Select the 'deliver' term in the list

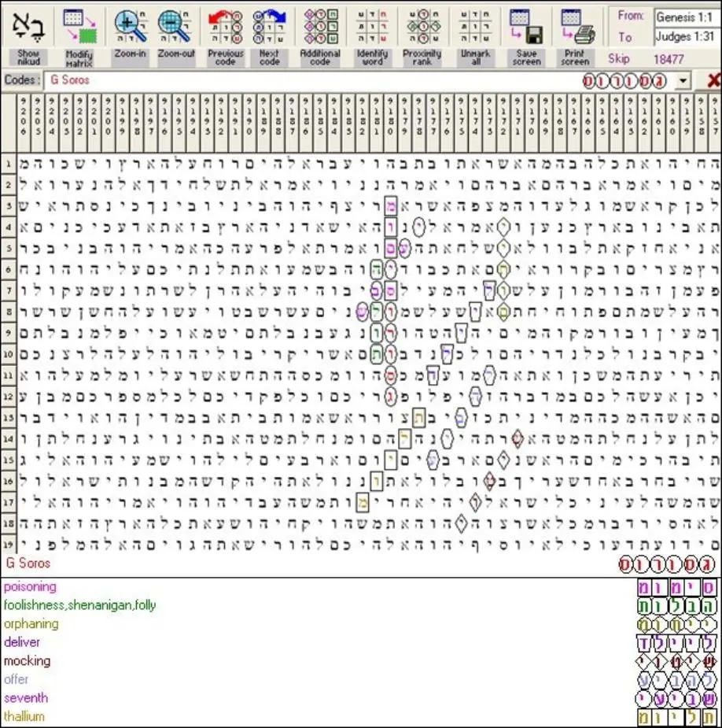click(x=22, y=642)
